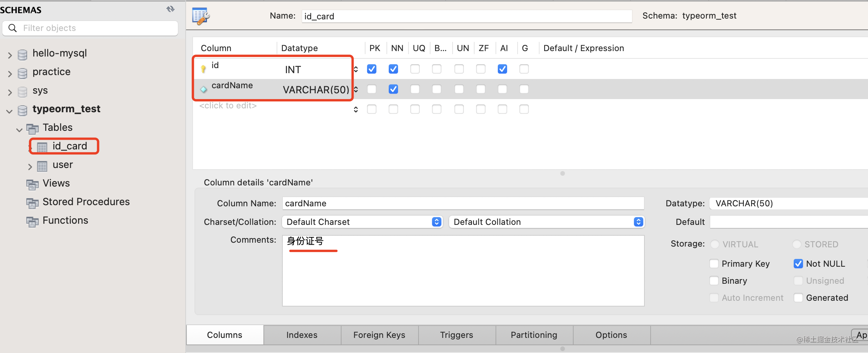This screenshot has height=353, width=868.
Task: Click the id_card table icon
Action: tap(42, 147)
